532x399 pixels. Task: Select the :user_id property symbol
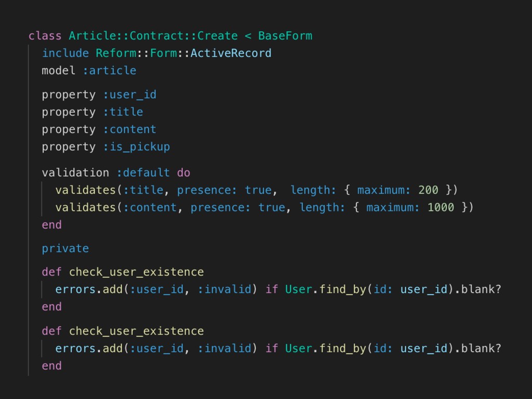click(129, 95)
